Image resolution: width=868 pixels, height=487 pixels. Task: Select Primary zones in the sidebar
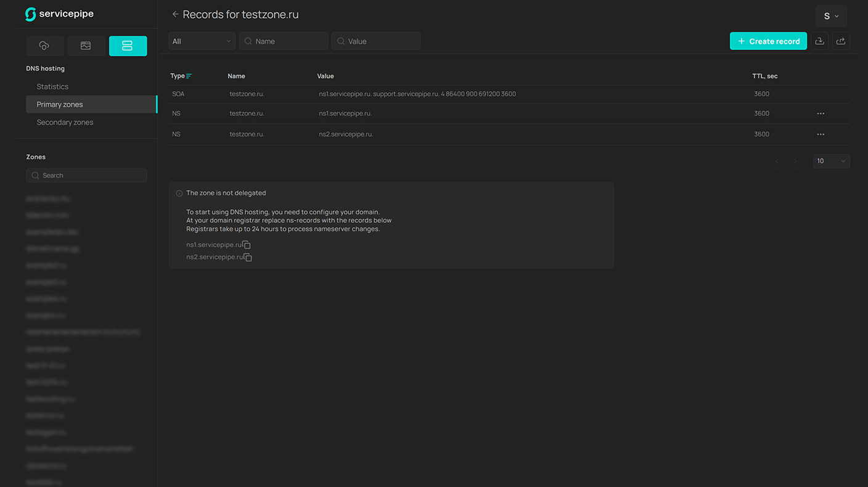[x=60, y=105]
